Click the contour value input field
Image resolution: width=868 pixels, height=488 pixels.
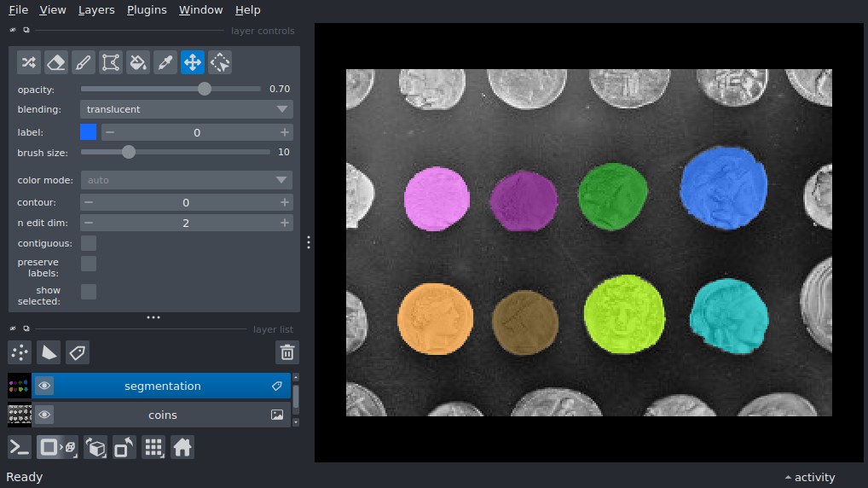coord(186,203)
